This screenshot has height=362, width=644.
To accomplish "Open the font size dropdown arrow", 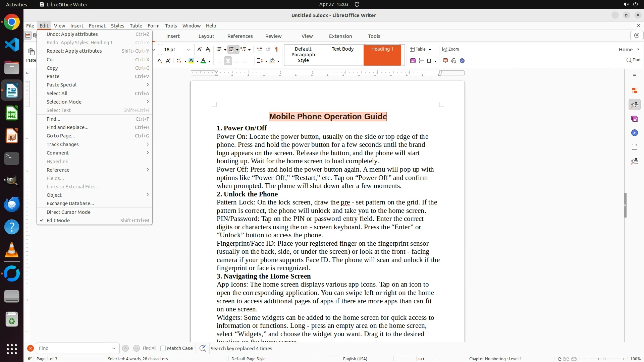I will point(189,50).
